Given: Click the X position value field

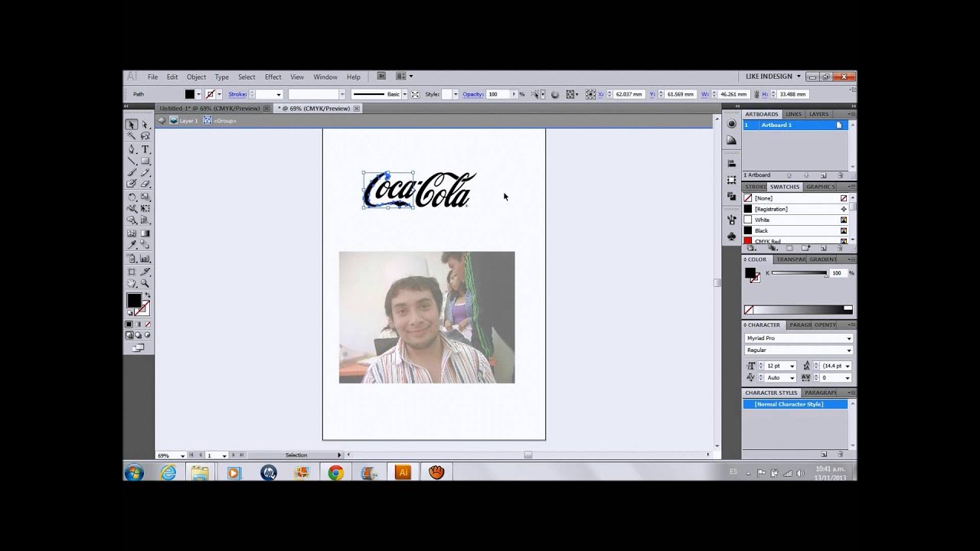Looking at the screenshot, I should (x=629, y=94).
